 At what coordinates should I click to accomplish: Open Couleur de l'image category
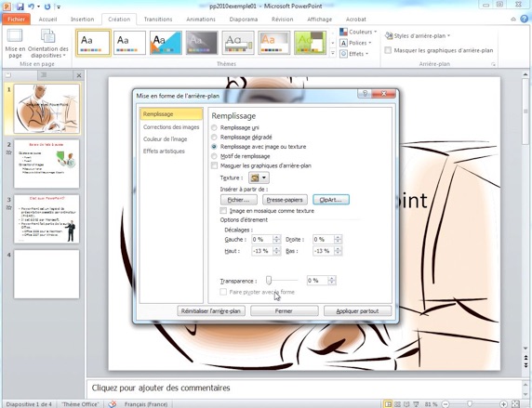click(x=165, y=139)
